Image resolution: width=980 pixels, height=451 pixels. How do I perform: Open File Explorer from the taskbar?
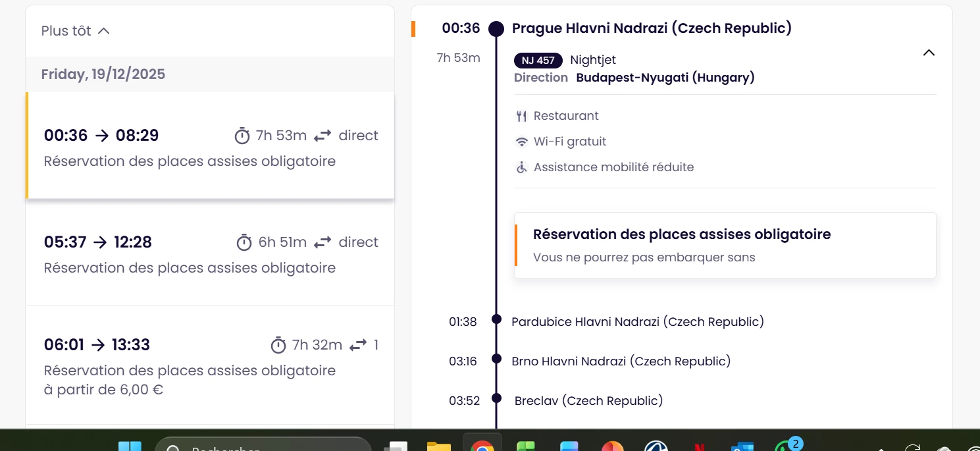pos(438,446)
